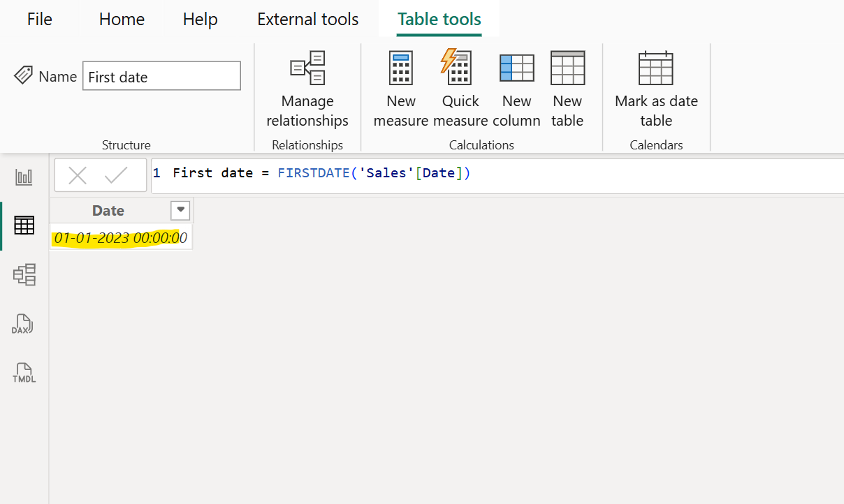Select the highlighted 01-01-2023 date cell
This screenshot has height=504, width=844.
click(x=120, y=237)
